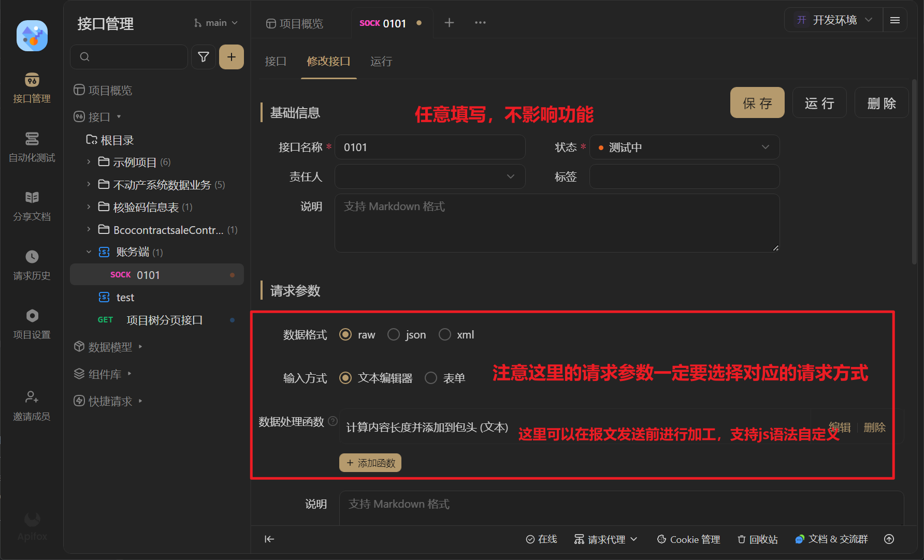
Task: Open the hamburger menu at top right
Action: [x=895, y=20]
